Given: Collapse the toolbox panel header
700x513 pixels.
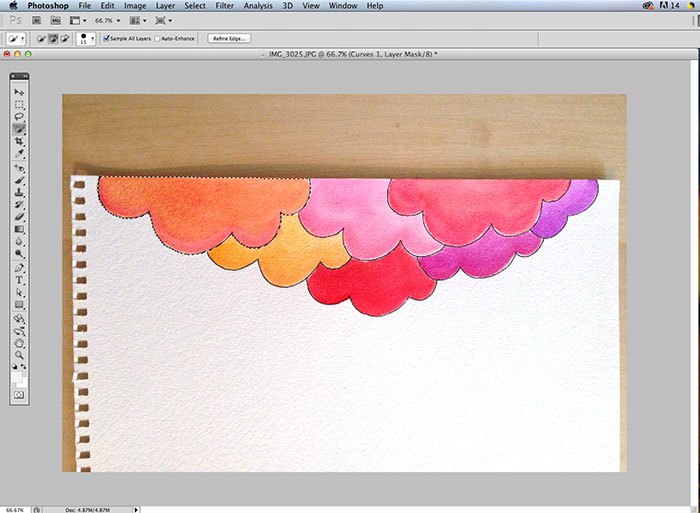Looking at the screenshot, I should (19, 77).
